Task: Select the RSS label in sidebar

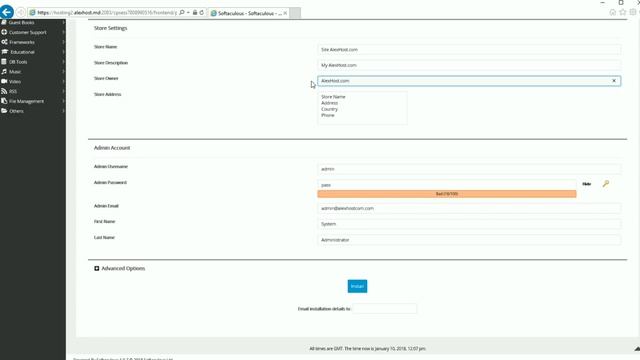Action: coord(13,91)
